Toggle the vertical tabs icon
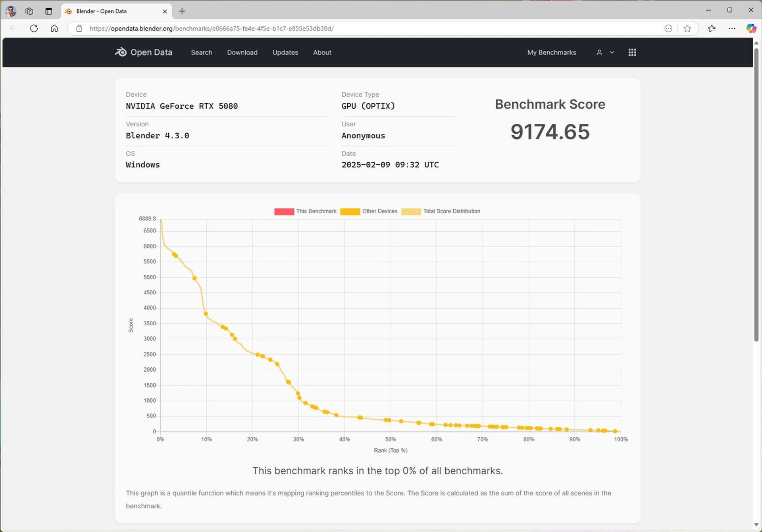 coord(48,11)
